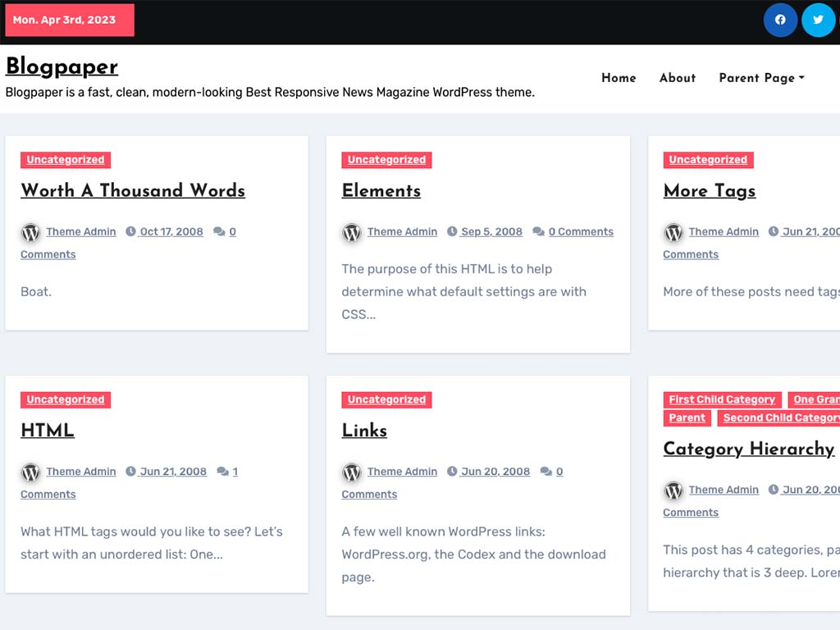Viewport: 840px width, 630px height.
Task: Open the Blogpaper site title link
Action: point(62,66)
